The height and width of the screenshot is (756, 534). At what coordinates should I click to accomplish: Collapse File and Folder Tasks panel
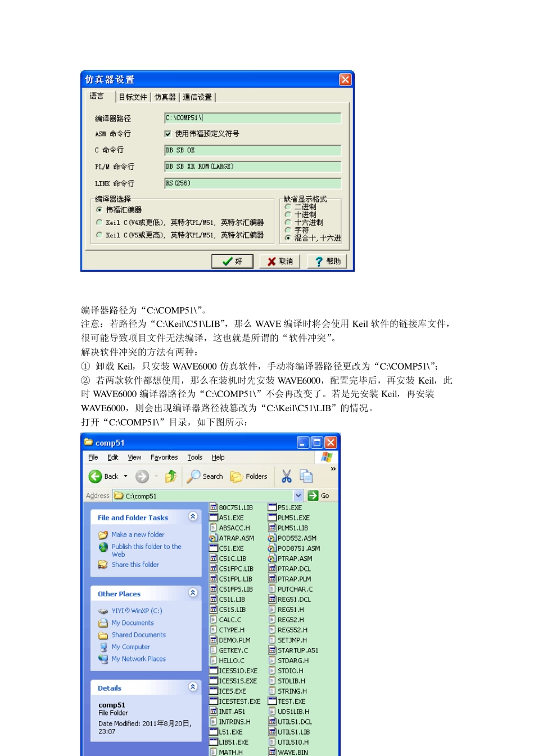(193, 516)
